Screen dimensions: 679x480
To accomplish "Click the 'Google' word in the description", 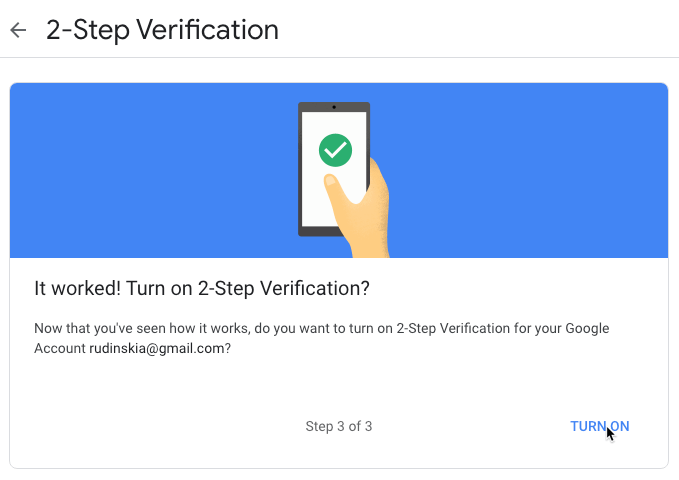I will [587, 328].
